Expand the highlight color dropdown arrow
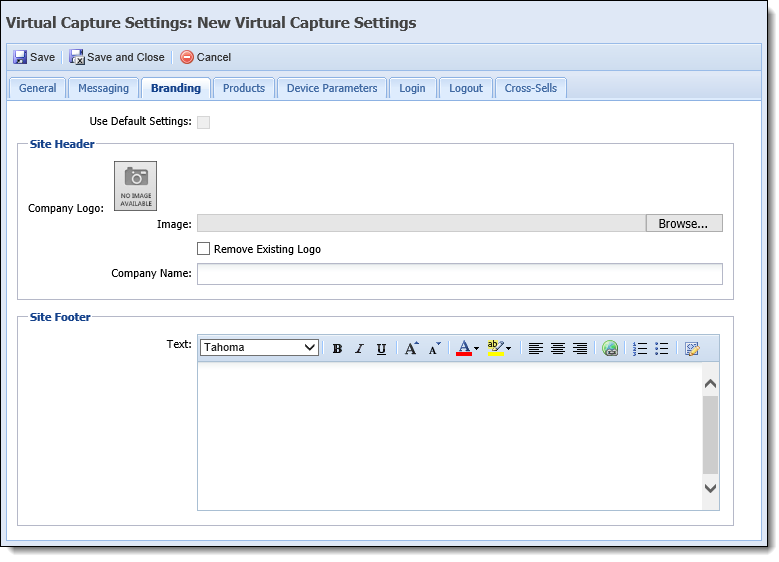Viewport: 779px width, 562px height. pyautogui.click(x=508, y=349)
